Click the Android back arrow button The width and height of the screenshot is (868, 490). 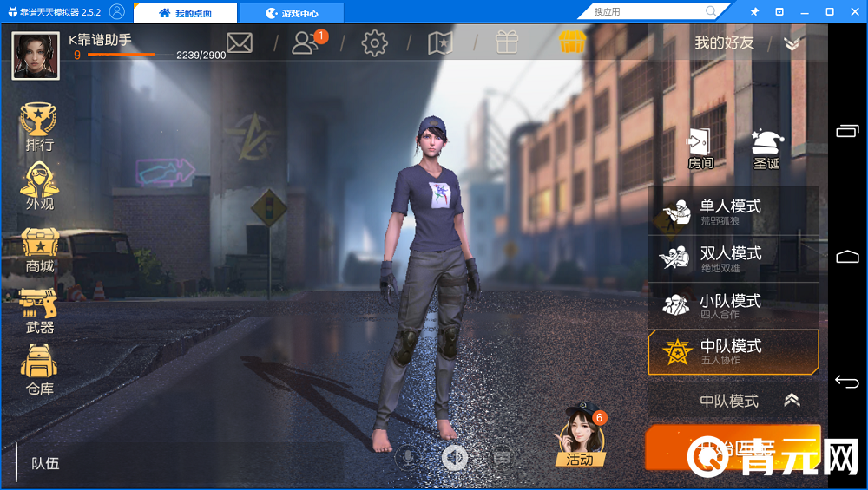click(x=847, y=381)
